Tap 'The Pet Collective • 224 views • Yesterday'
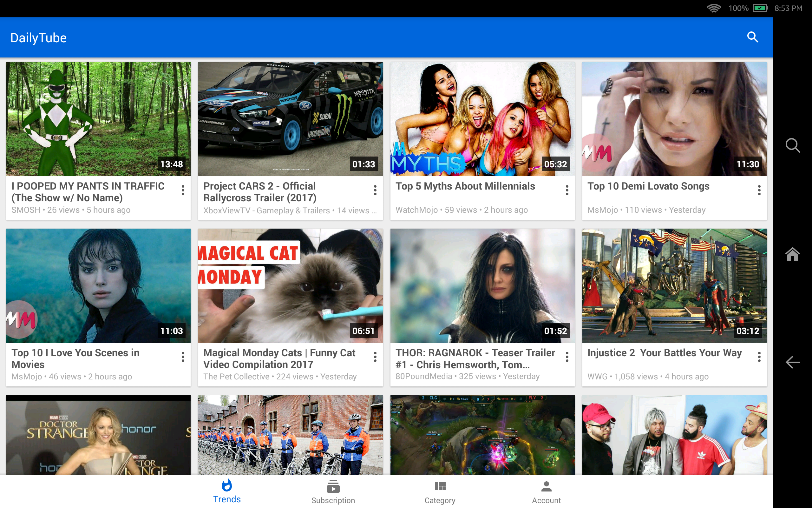 [280, 377]
